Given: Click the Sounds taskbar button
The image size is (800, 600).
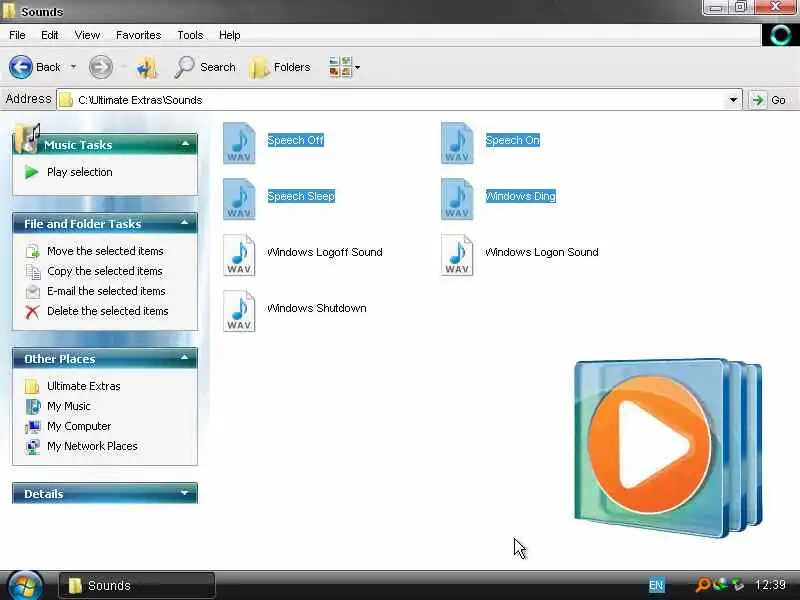Looking at the screenshot, I should [x=137, y=586].
